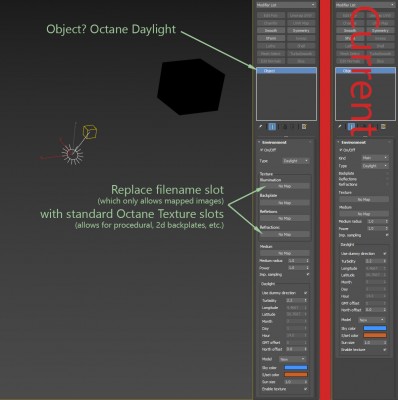The width and height of the screenshot is (398, 400).
Task: Open Type Daylight dropdown in left panel
Action: click(296, 161)
